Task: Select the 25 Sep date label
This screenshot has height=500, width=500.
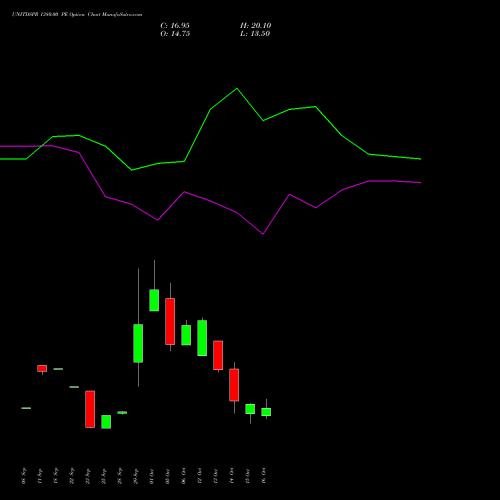Action: coord(104,476)
